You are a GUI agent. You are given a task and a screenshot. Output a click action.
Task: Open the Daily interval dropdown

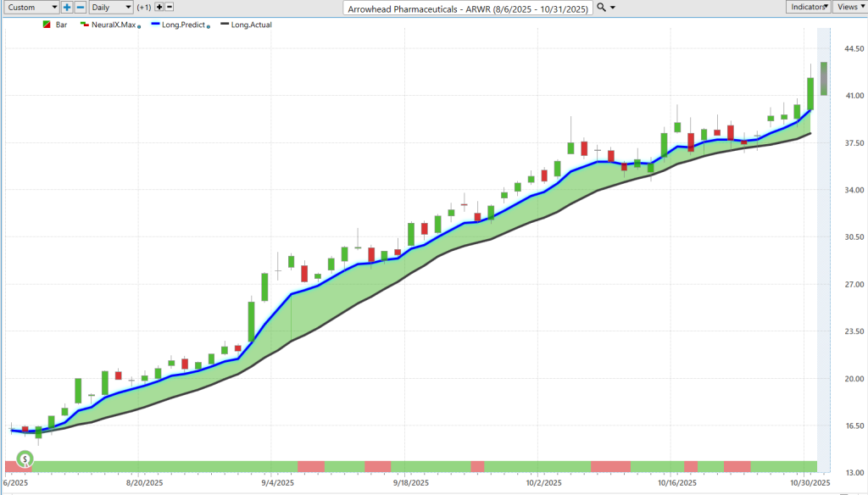pos(110,7)
